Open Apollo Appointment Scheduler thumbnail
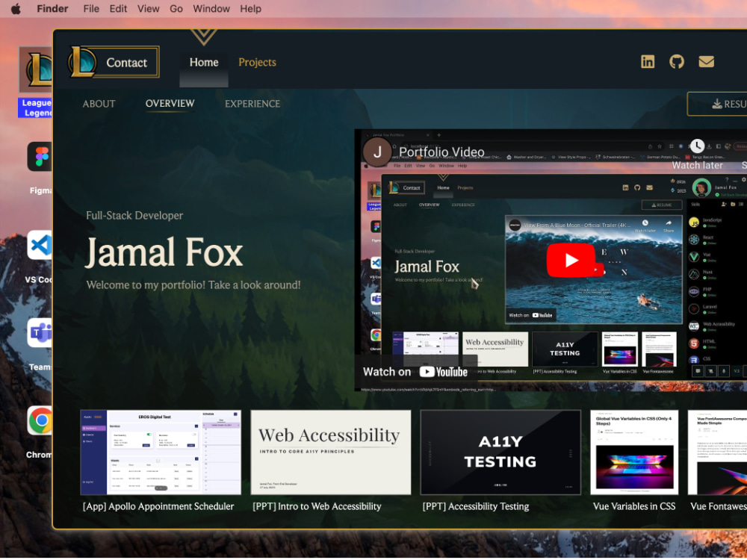Image resolution: width=747 pixels, height=560 pixels. [x=161, y=452]
